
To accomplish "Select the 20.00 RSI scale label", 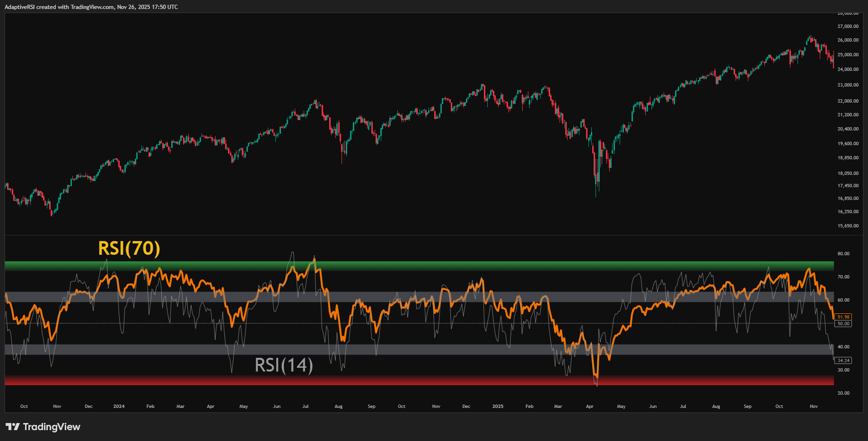I will pos(843,393).
